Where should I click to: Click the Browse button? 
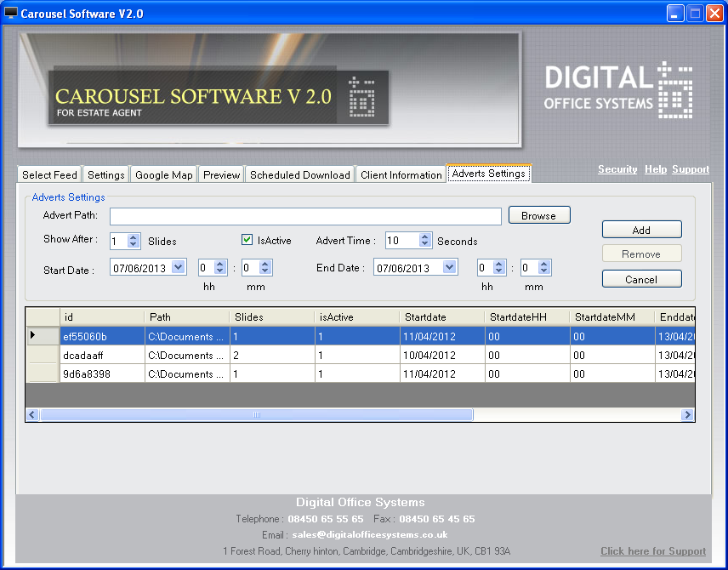coord(539,215)
